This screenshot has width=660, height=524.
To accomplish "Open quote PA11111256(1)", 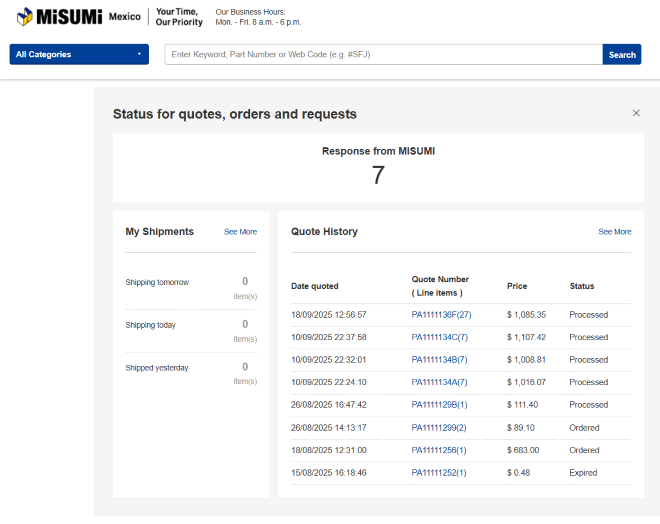I will (x=439, y=450).
